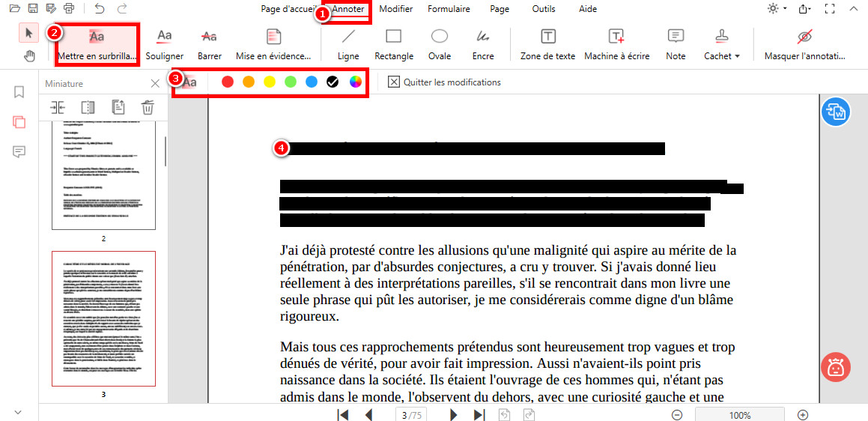
Task: Open the Page tab
Action: (500, 9)
